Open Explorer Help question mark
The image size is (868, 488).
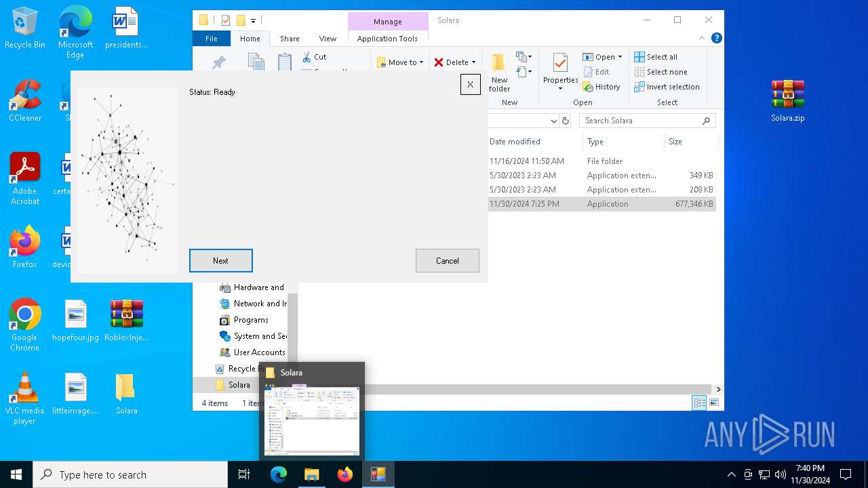click(x=717, y=39)
